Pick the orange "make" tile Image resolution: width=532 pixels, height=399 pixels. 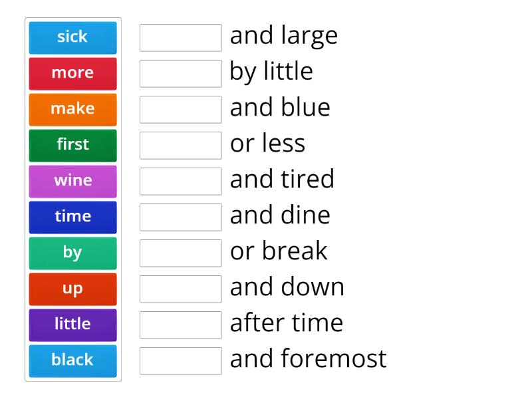(x=72, y=109)
